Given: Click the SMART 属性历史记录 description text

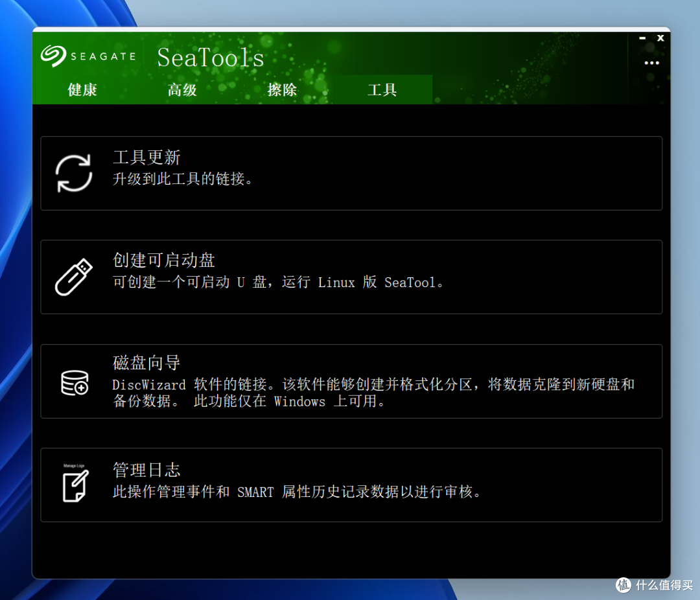Looking at the screenshot, I should click(x=297, y=492).
